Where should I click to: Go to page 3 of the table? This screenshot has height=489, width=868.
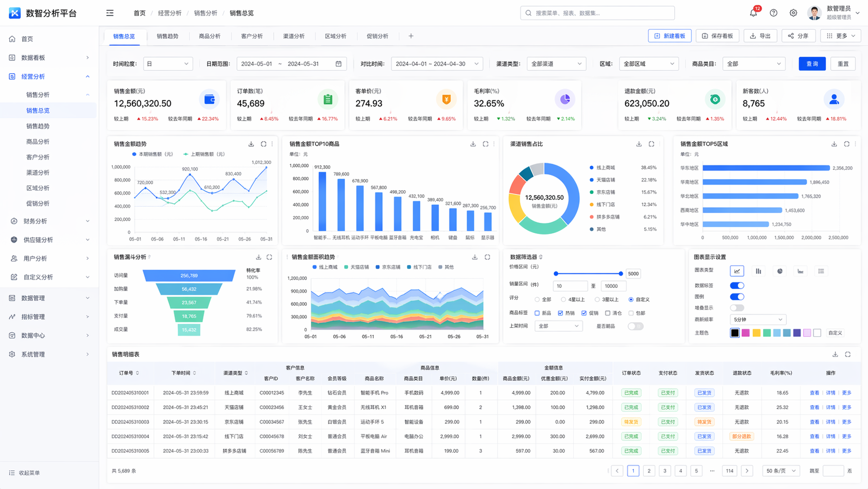(x=664, y=471)
